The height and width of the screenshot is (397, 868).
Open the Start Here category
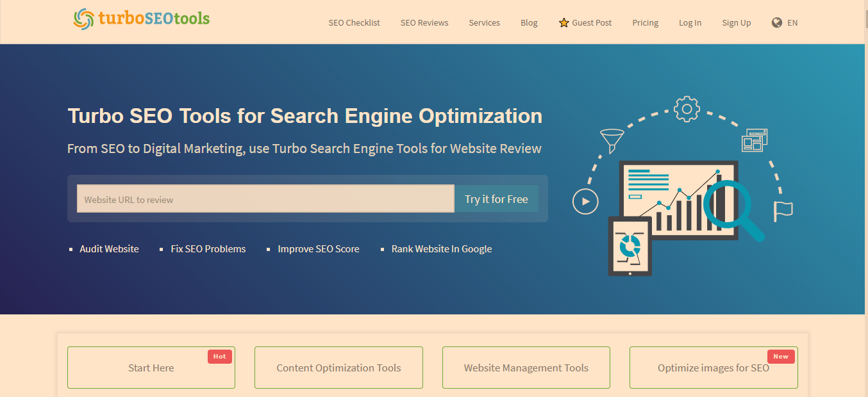click(x=151, y=368)
